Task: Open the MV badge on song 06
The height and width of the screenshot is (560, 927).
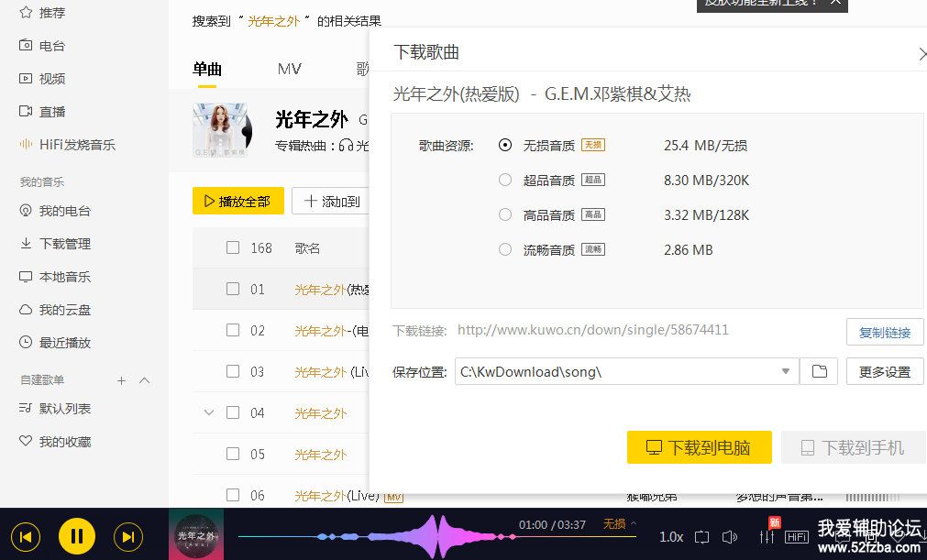Action: 393,498
